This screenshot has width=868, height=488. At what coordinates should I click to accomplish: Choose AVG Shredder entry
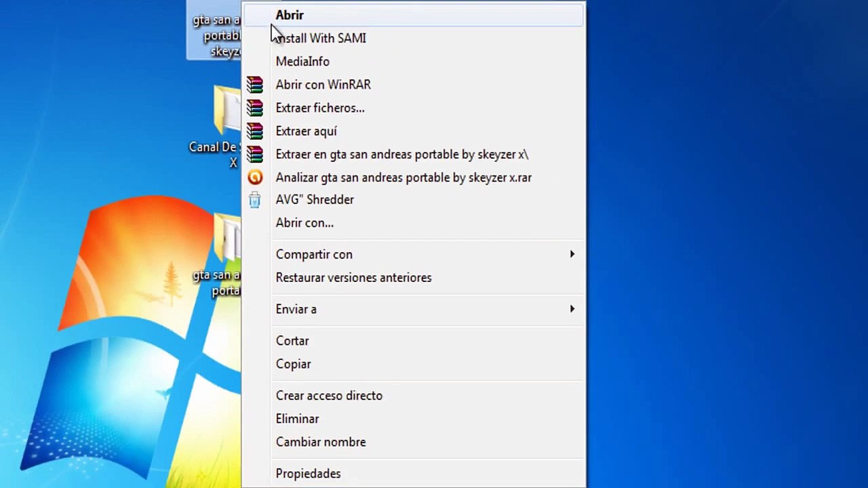(x=413, y=200)
